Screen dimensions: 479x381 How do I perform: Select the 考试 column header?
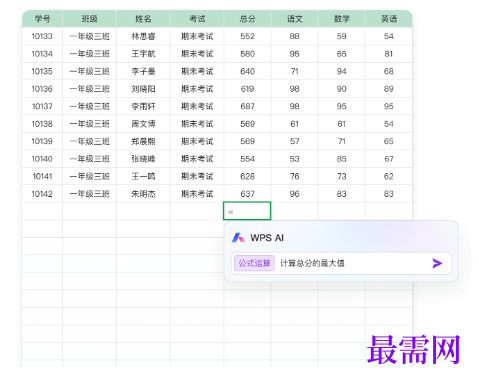197,19
